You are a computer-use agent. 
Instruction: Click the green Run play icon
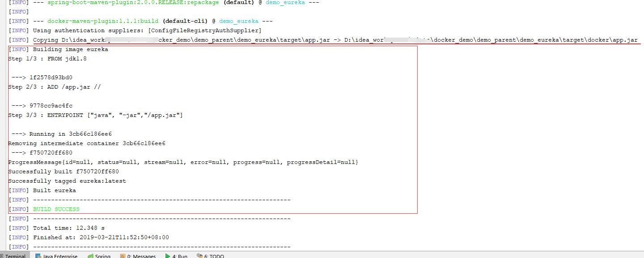pyautogui.click(x=168, y=256)
